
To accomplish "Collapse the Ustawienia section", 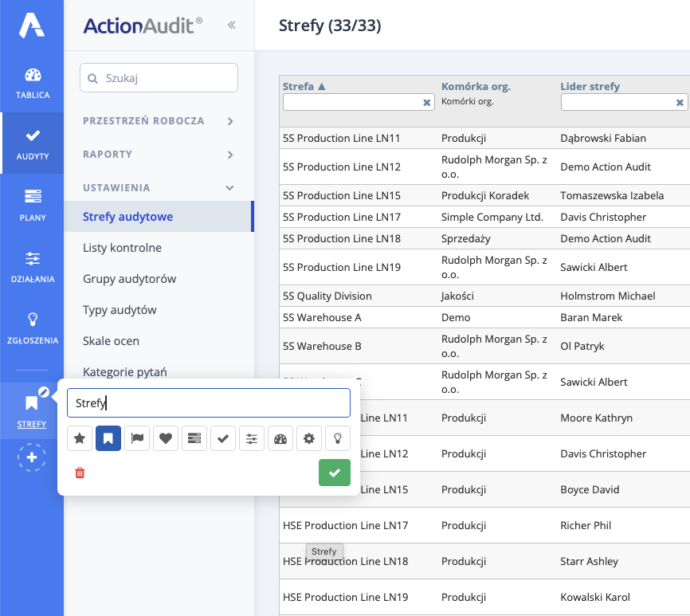I will click(230, 188).
